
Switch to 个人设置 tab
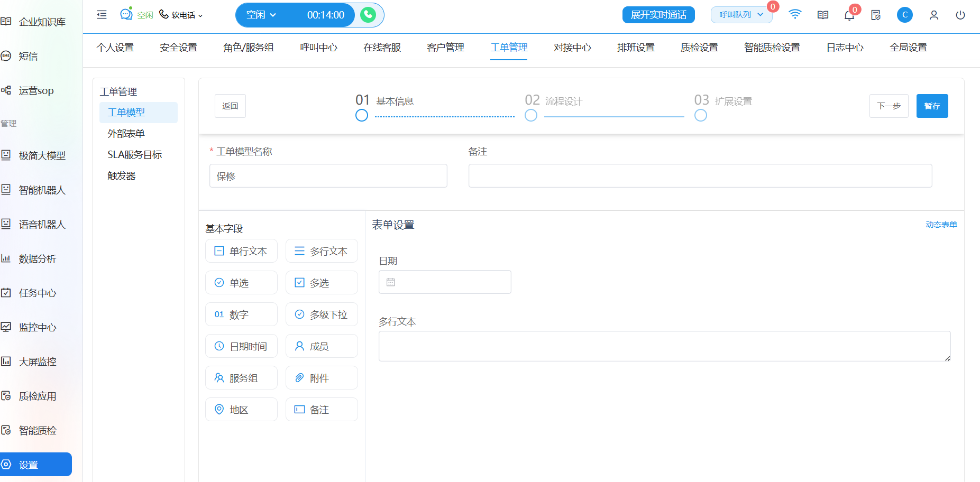point(115,48)
